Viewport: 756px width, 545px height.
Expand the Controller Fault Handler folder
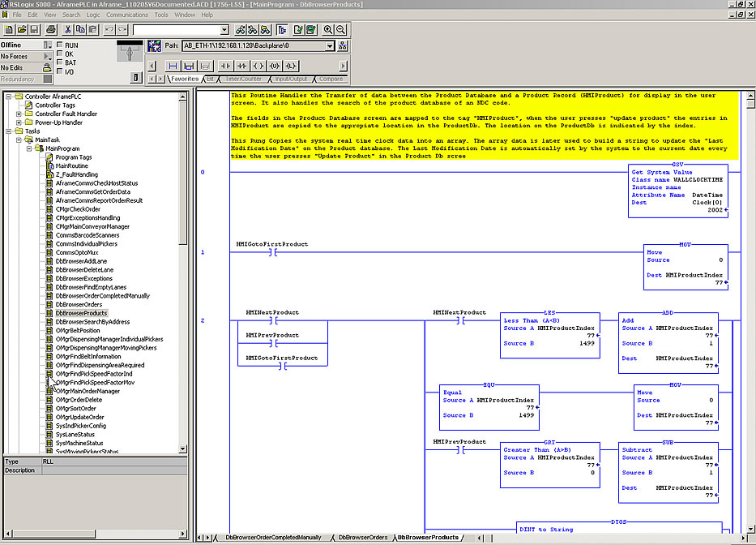pyautogui.click(x=19, y=114)
